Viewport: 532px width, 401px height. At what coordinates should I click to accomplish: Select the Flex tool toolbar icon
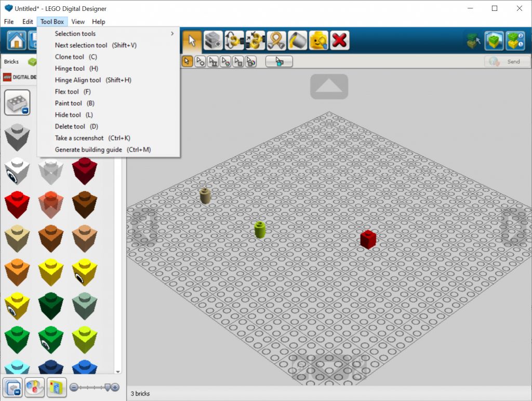(x=276, y=41)
